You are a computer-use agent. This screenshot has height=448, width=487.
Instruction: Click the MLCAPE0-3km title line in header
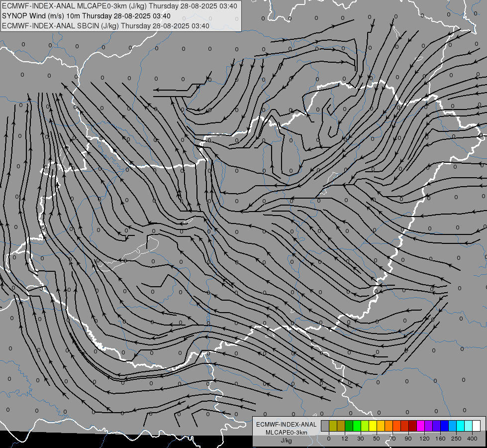pos(119,6)
